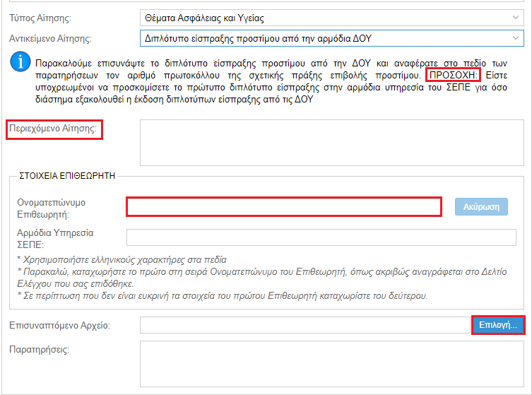The height and width of the screenshot is (395, 532).
Task: Focus the Αρμόδια Υπηρεσία ΣΕΠΕ field
Action: (321, 237)
